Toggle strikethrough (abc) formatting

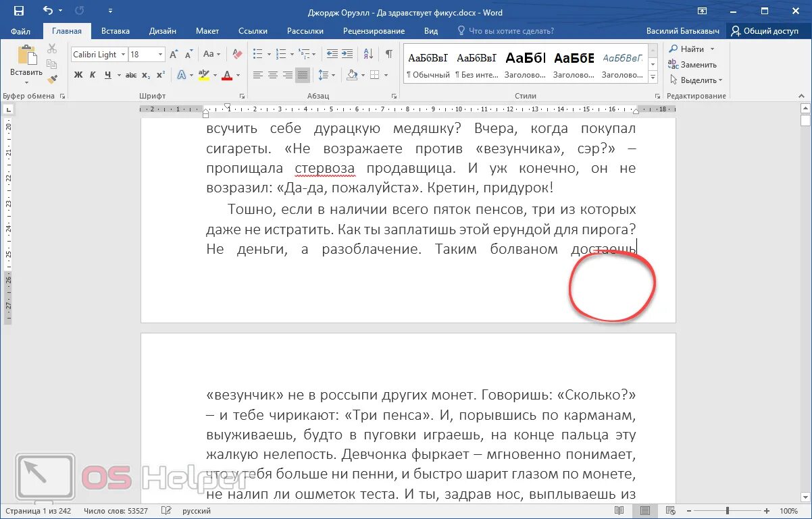(131, 75)
